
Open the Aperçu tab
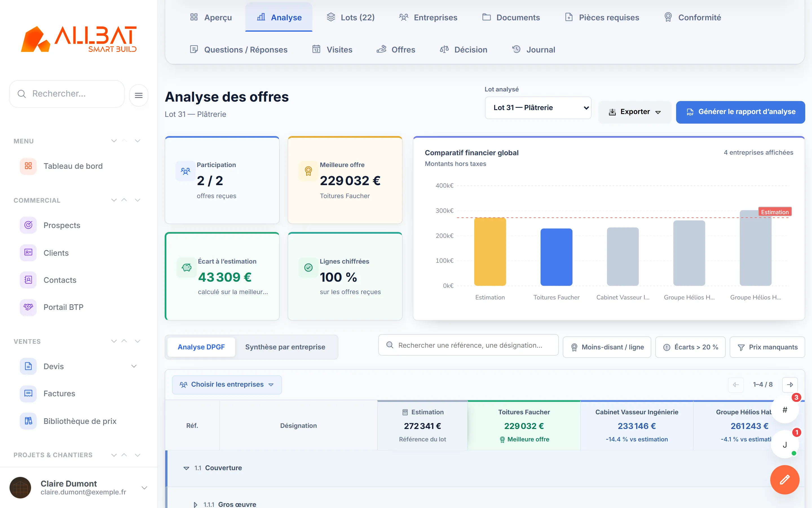point(211,17)
